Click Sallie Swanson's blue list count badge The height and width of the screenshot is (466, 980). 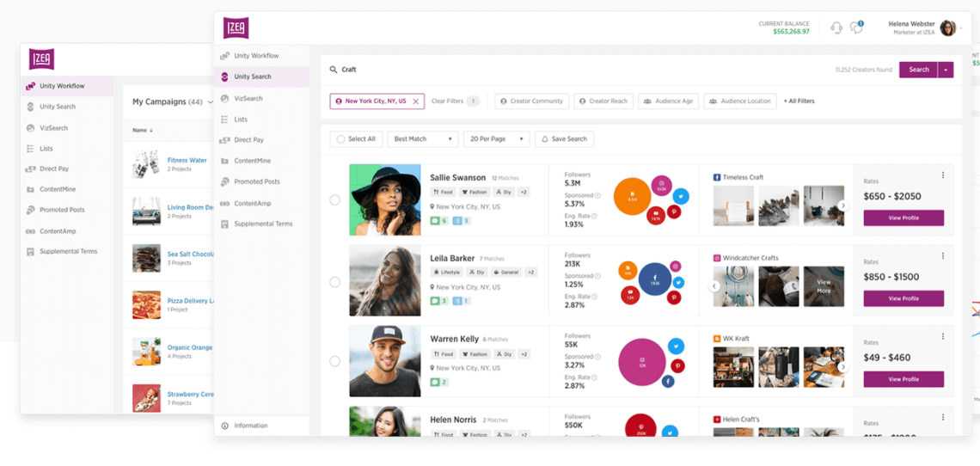point(461,221)
